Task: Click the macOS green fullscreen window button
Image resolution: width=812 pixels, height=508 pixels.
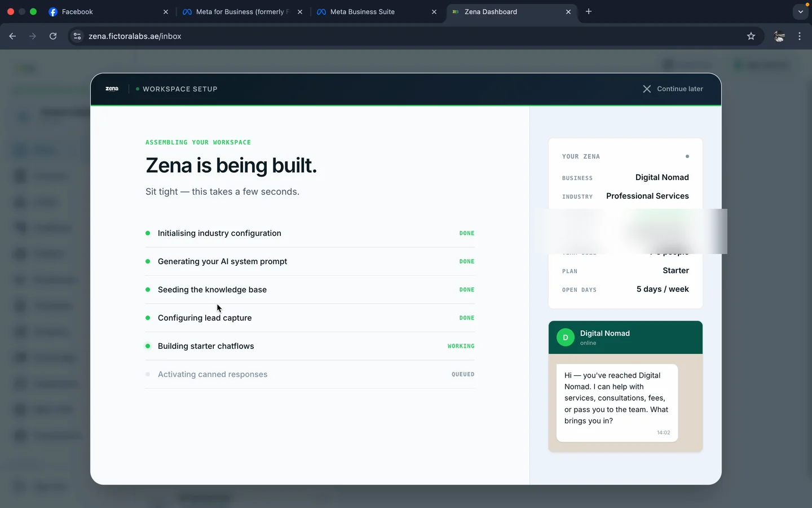Action: (x=33, y=11)
